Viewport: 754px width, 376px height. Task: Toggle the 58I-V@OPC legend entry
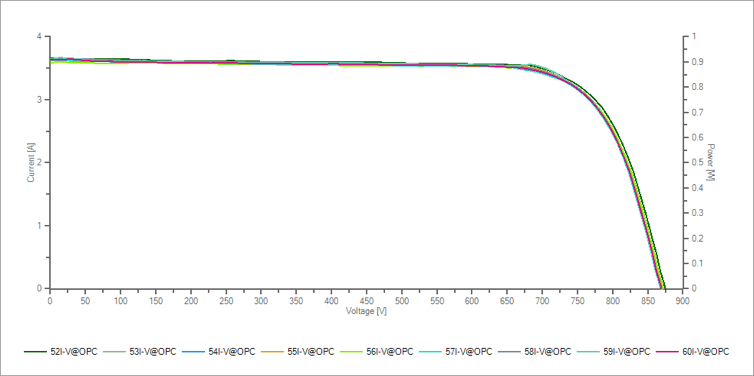(535, 352)
